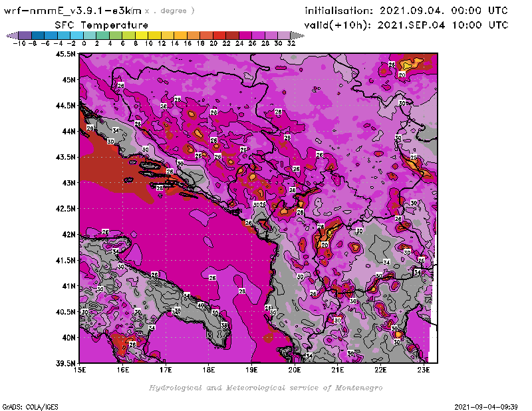The height and width of the screenshot is (411, 532).
Task: Click the 12 legend tick label
Action: [x=162, y=43]
